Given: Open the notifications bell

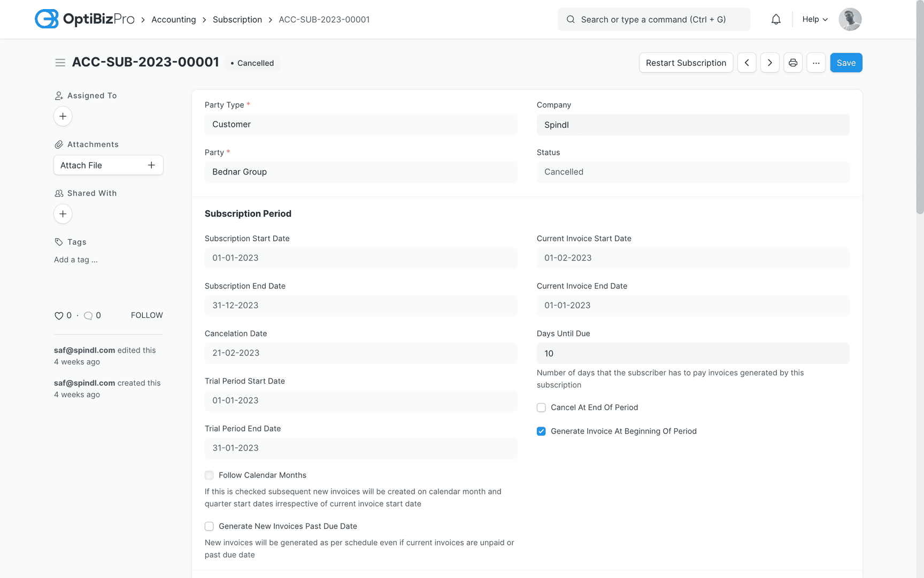Looking at the screenshot, I should pyautogui.click(x=776, y=19).
